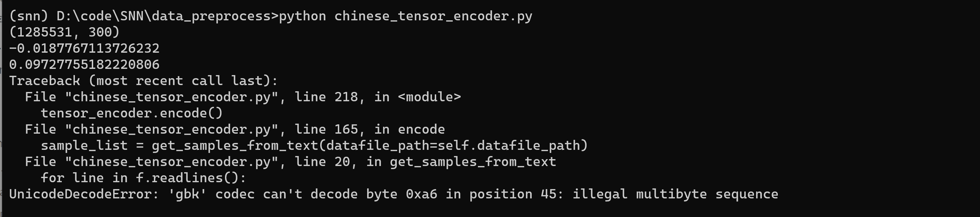Click the byte value "0xa6"
This screenshot has height=217, width=980.
tap(421, 195)
